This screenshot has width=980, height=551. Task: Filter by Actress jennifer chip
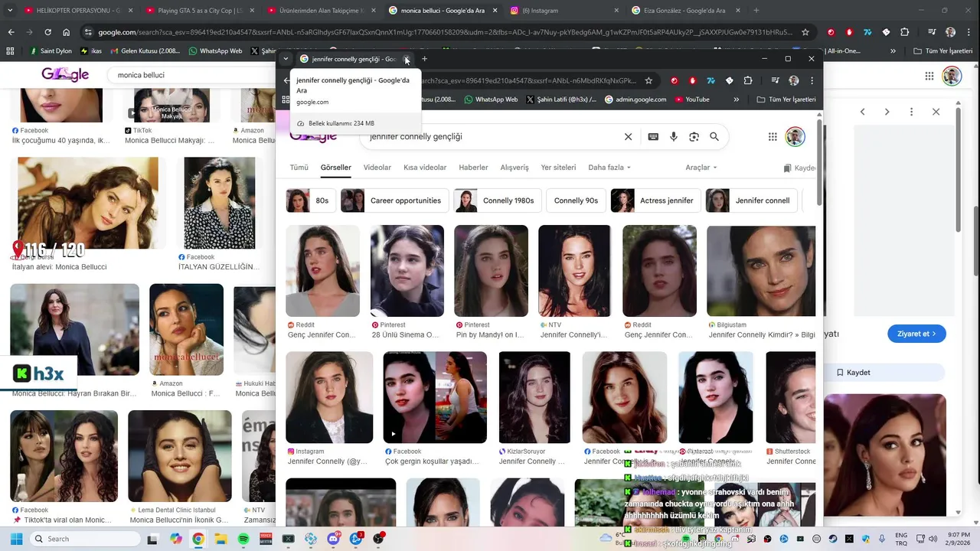pyautogui.click(x=655, y=201)
